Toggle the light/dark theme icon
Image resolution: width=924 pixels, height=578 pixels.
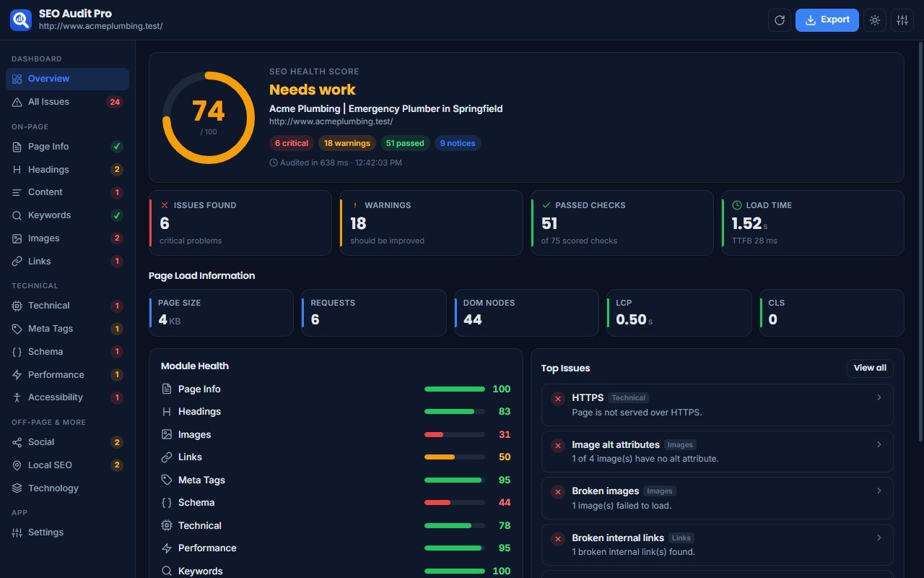pos(875,20)
